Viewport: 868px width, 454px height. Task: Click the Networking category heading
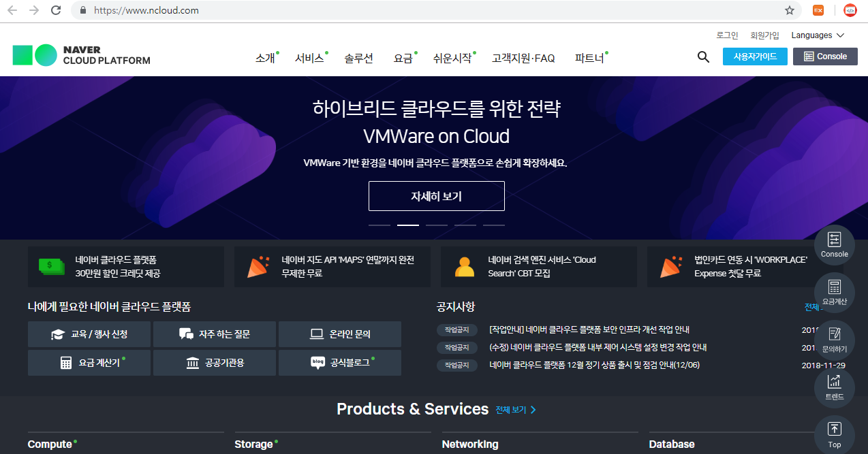[x=470, y=444]
